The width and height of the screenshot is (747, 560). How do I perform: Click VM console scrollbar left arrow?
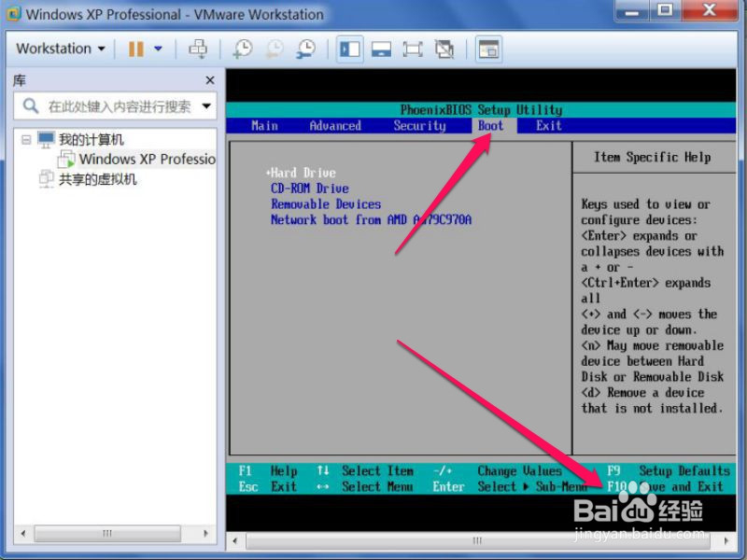tap(234, 541)
